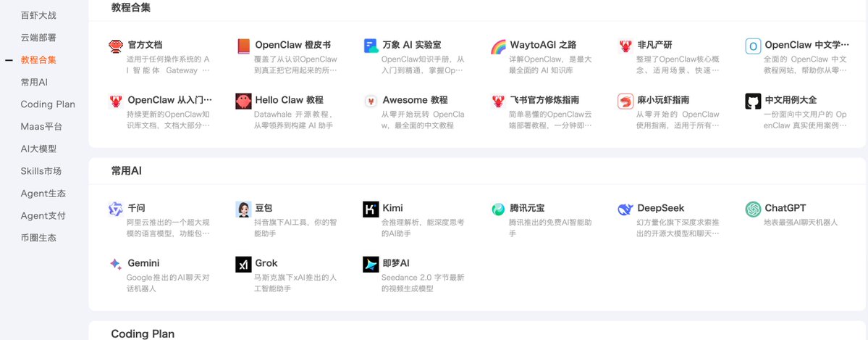Select 教程合集 in sidebar
This screenshot has height=340, width=868.
pyautogui.click(x=38, y=60)
